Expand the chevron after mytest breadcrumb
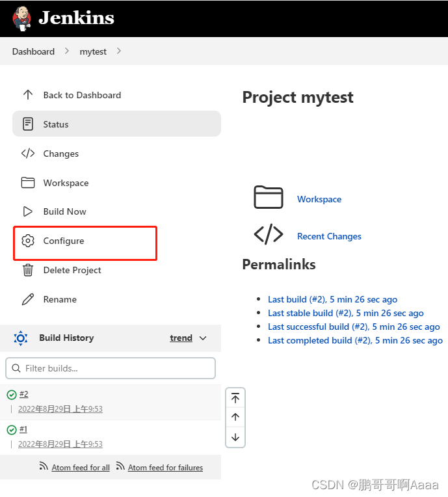Screen dimensions: 448x497 coord(119,51)
